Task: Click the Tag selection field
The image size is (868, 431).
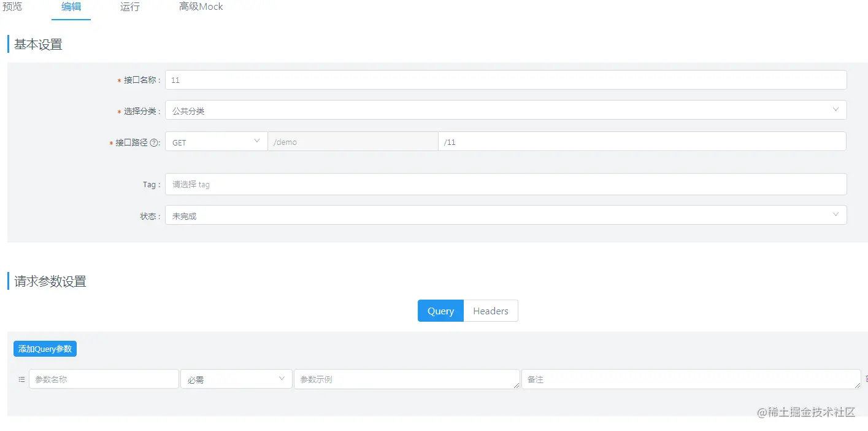Action: pyautogui.click(x=506, y=184)
